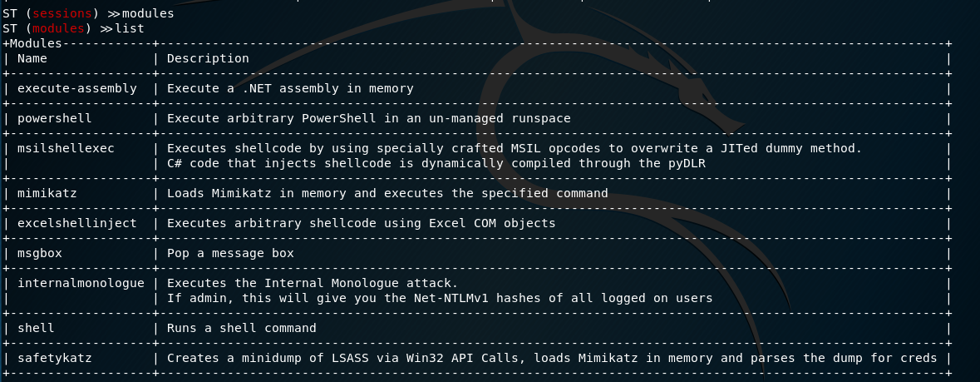
Task: Click the Name column header
Action: (32, 58)
